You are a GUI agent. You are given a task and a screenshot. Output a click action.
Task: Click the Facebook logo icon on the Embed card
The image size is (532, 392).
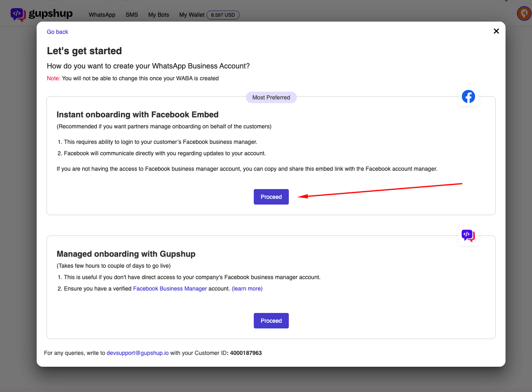tap(468, 97)
